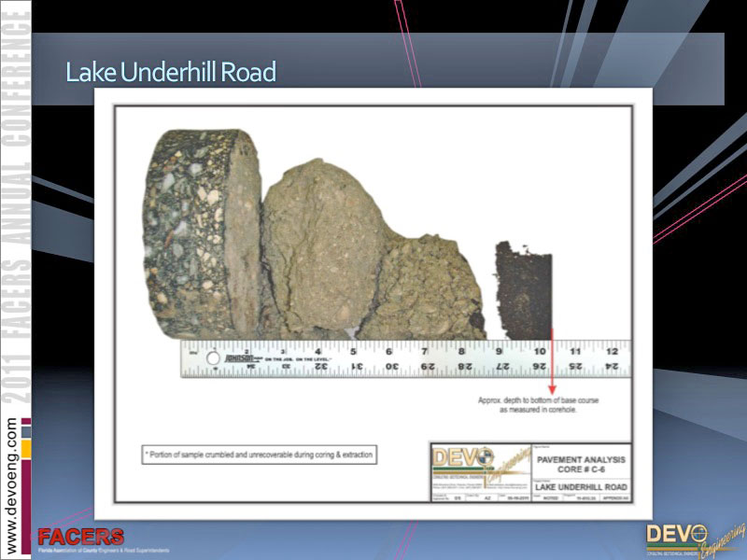Click the FACERS logo at bottom left

pyautogui.click(x=80, y=539)
